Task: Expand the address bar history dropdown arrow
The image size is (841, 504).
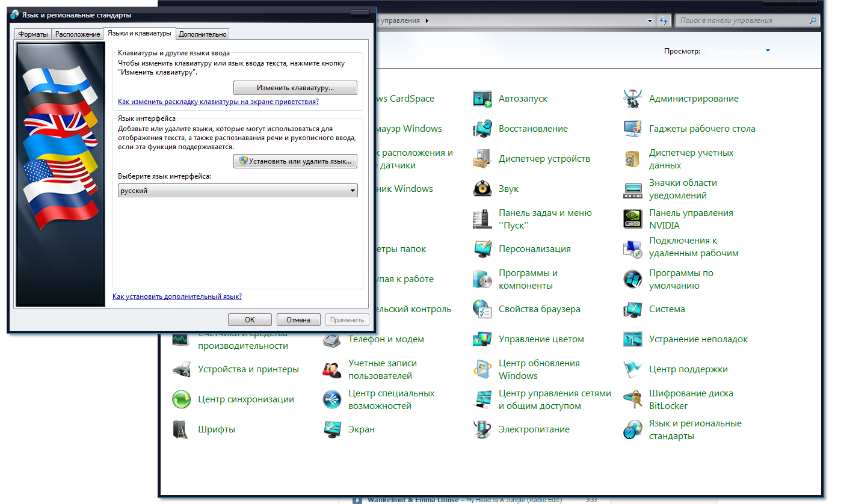Action: pyautogui.click(x=650, y=20)
